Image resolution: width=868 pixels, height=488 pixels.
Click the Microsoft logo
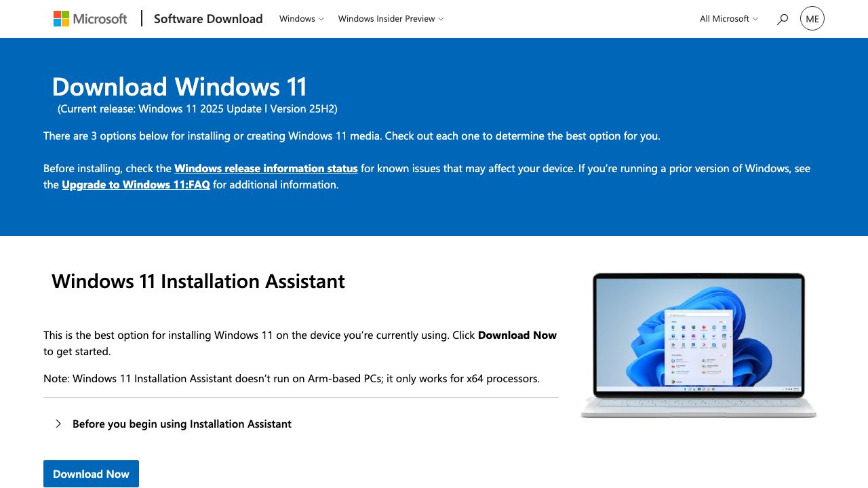click(90, 19)
